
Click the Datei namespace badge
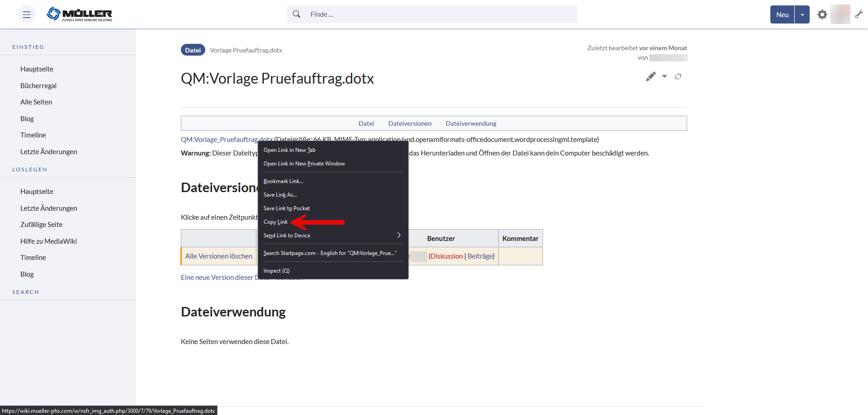click(193, 50)
